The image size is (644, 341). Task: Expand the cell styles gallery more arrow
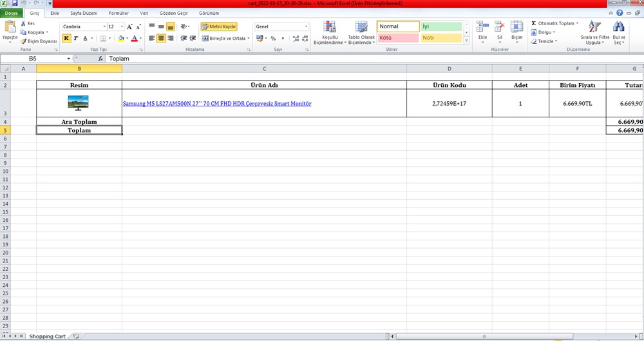point(466,41)
